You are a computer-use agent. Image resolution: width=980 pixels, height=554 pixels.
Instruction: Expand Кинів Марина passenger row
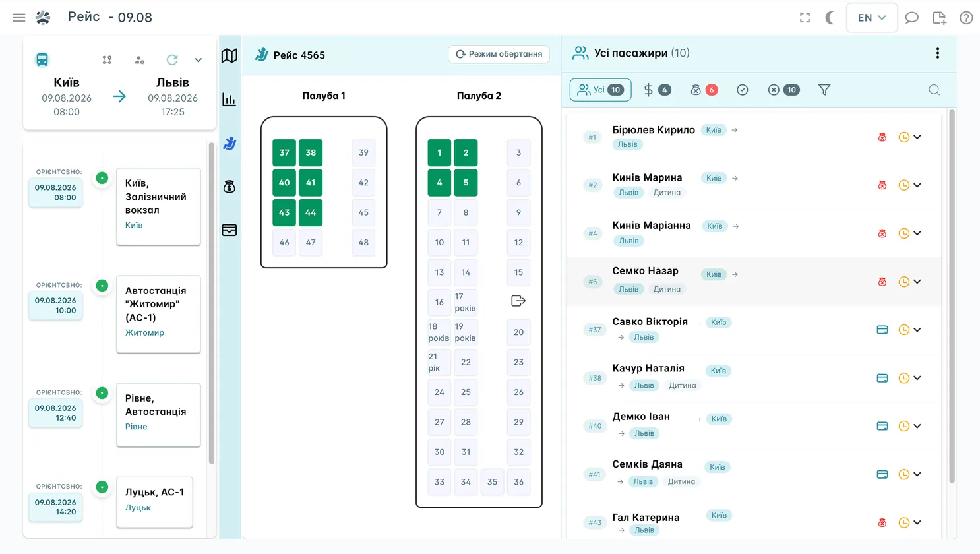click(917, 185)
